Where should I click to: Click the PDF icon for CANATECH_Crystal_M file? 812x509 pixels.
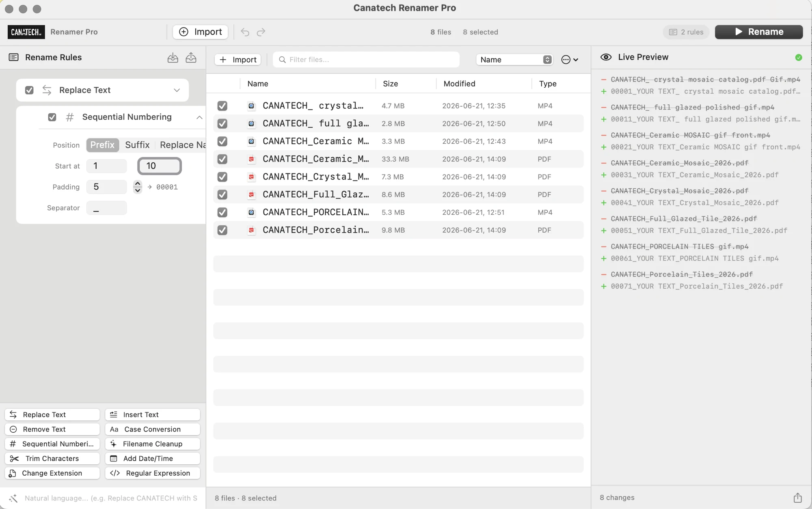[251, 177]
